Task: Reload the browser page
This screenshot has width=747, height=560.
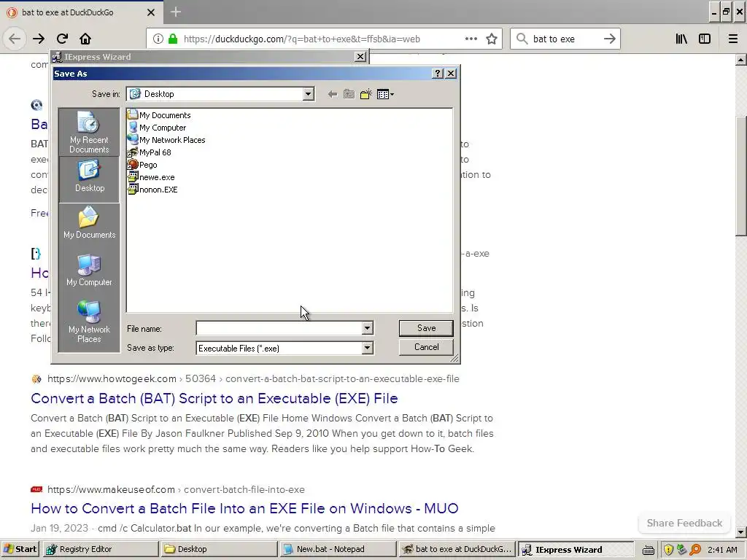Action: point(63,39)
